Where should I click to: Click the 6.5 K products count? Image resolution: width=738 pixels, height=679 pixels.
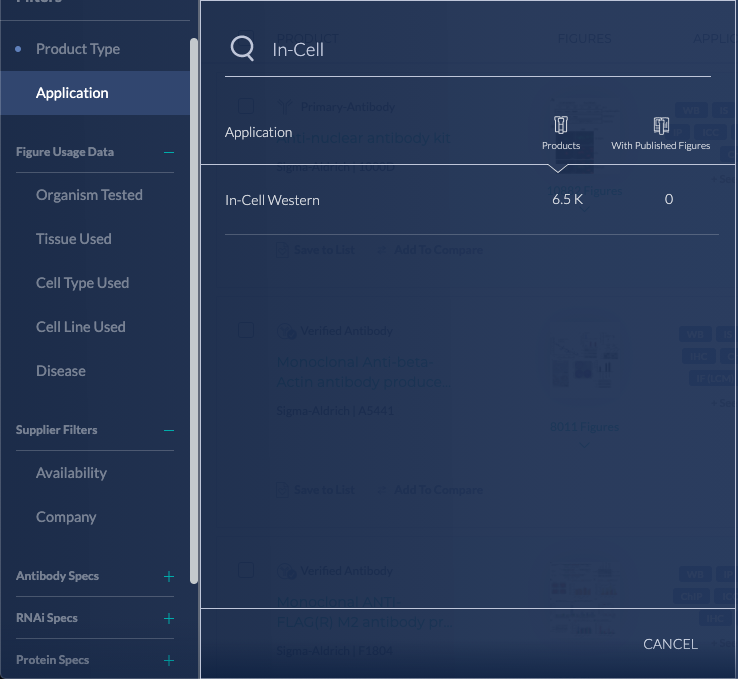[567, 200]
